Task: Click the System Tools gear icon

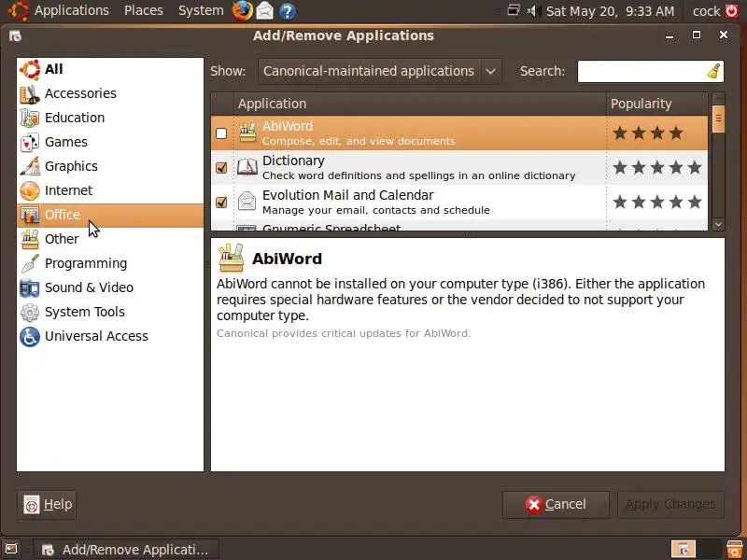Action: pos(30,312)
